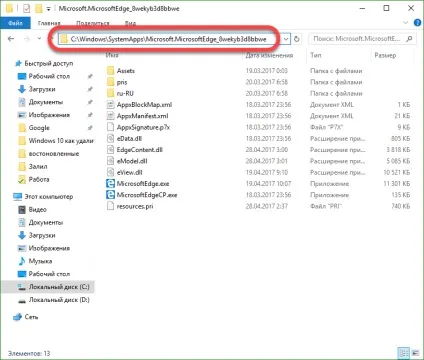Viewport: 424px width, 360px height.
Task: Switch to the Вид ribbon tab
Action: tap(130, 23)
